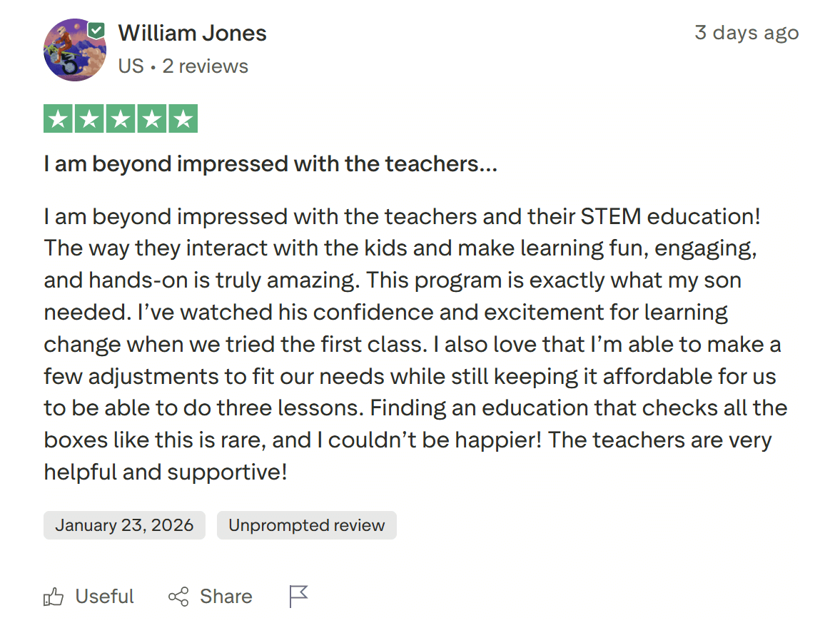The width and height of the screenshot is (840, 643).
Task: Click the Unprompted review tag
Action: (307, 525)
